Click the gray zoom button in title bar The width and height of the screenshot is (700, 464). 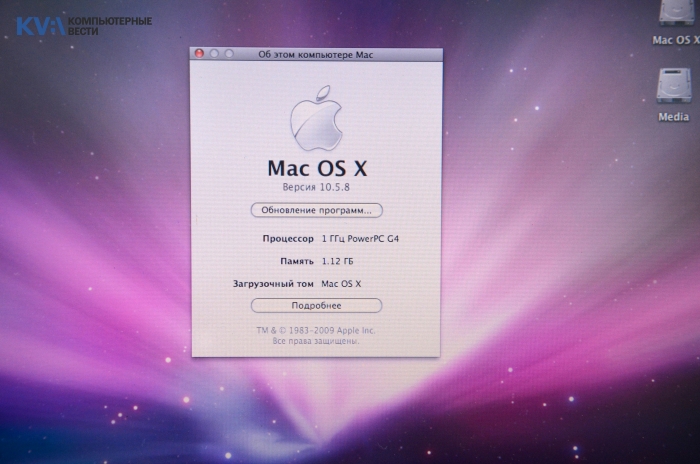pos(229,54)
